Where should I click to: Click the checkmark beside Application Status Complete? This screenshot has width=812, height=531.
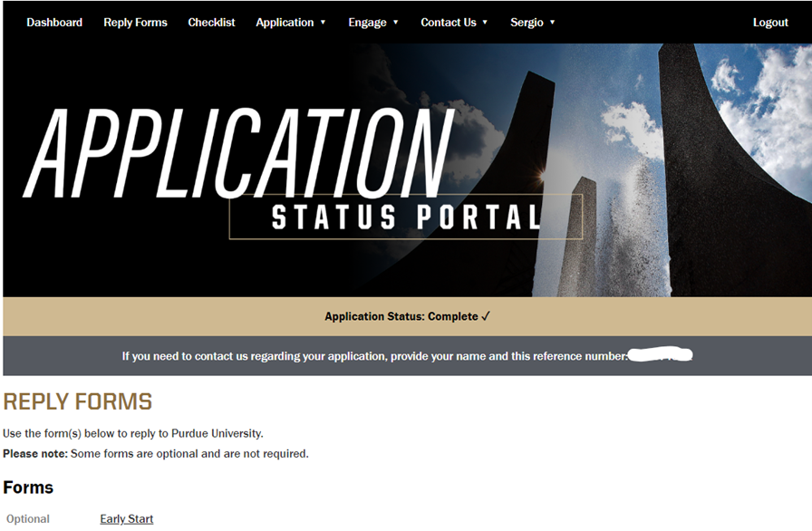pyautogui.click(x=486, y=316)
